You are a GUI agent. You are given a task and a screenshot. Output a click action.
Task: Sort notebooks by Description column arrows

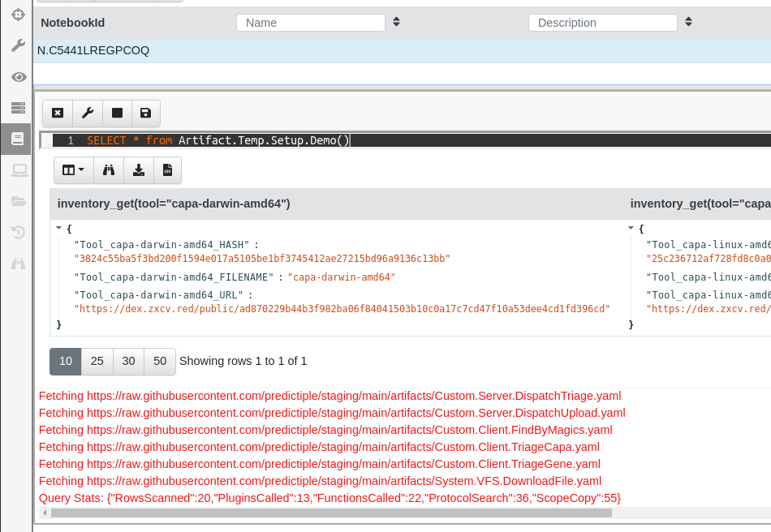pos(688,22)
